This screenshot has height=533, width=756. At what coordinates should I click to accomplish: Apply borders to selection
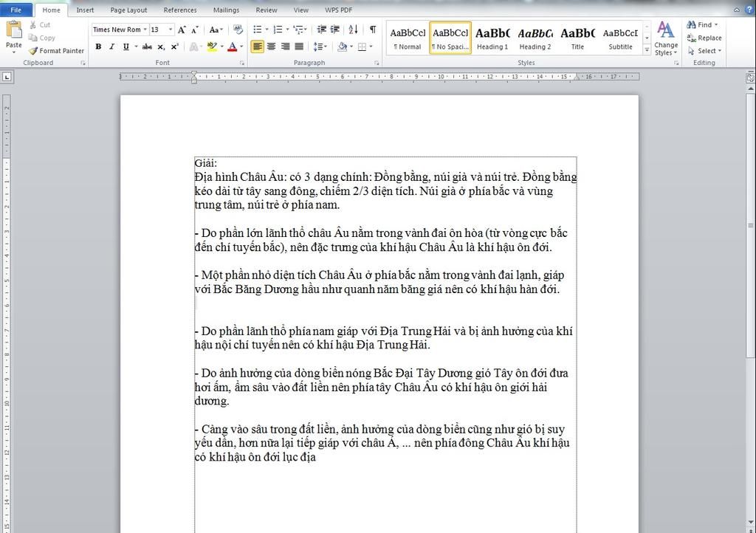point(362,47)
